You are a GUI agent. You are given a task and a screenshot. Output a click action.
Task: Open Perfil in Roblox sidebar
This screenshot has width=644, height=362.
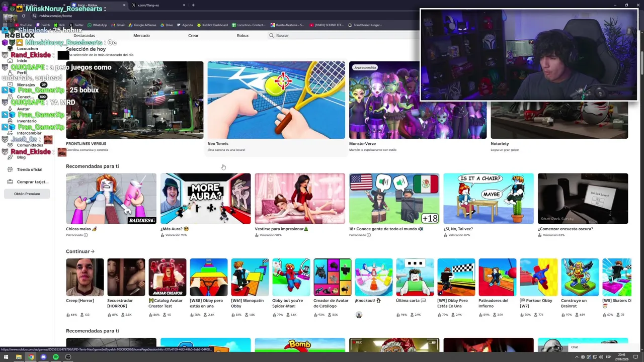click(x=22, y=72)
